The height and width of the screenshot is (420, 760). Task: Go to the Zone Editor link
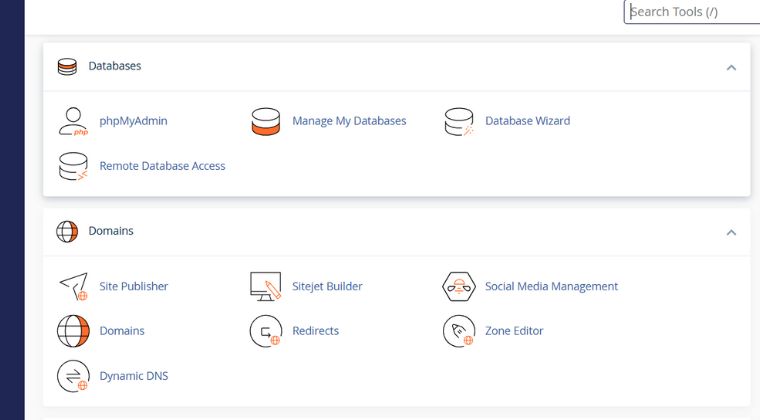click(514, 331)
